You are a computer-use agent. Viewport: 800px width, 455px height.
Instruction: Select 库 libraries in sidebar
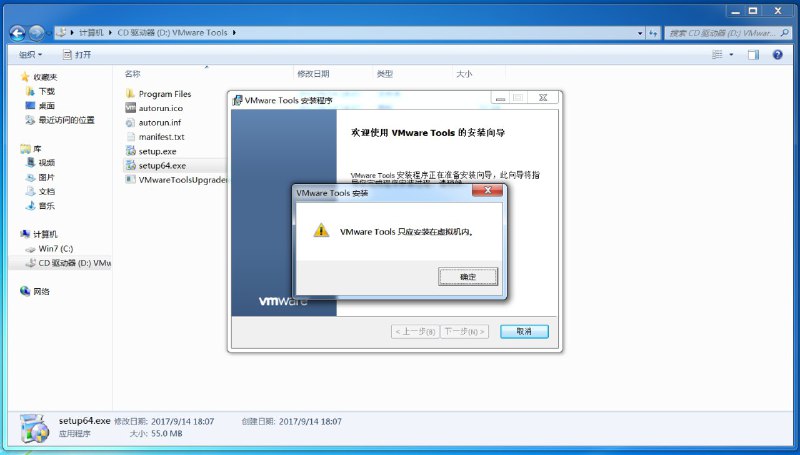click(31, 148)
